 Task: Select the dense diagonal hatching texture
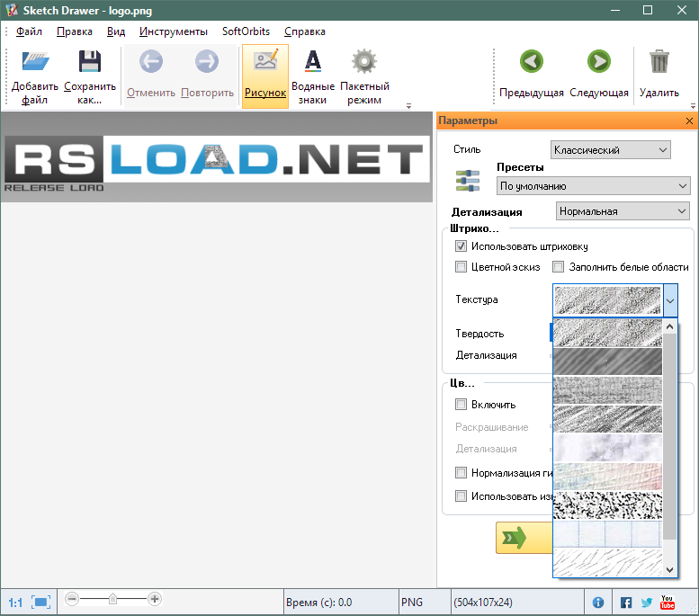coord(607,418)
